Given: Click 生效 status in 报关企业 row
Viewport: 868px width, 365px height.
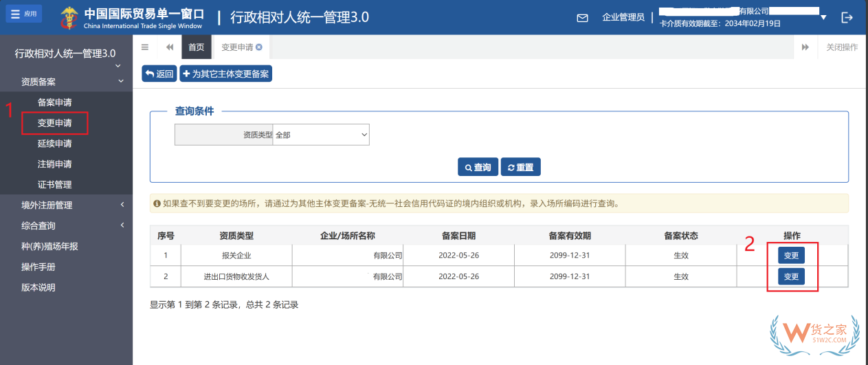Looking at the screenshot, I should tap(681, 256).
